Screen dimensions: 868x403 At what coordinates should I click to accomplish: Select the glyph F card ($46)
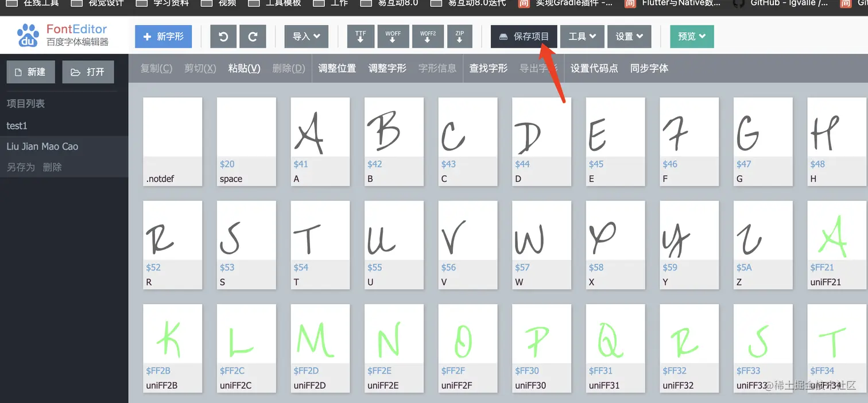(689, 141)
